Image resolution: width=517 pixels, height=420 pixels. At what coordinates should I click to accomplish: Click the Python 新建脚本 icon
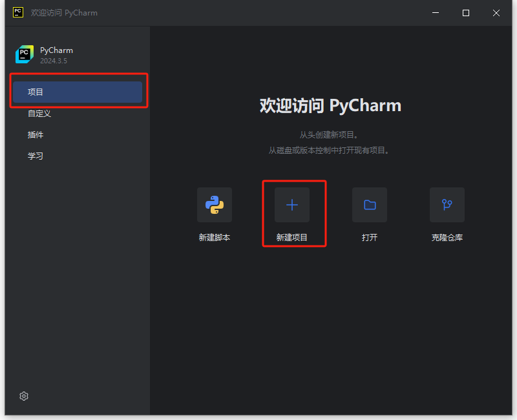click(x=215, y=205)
